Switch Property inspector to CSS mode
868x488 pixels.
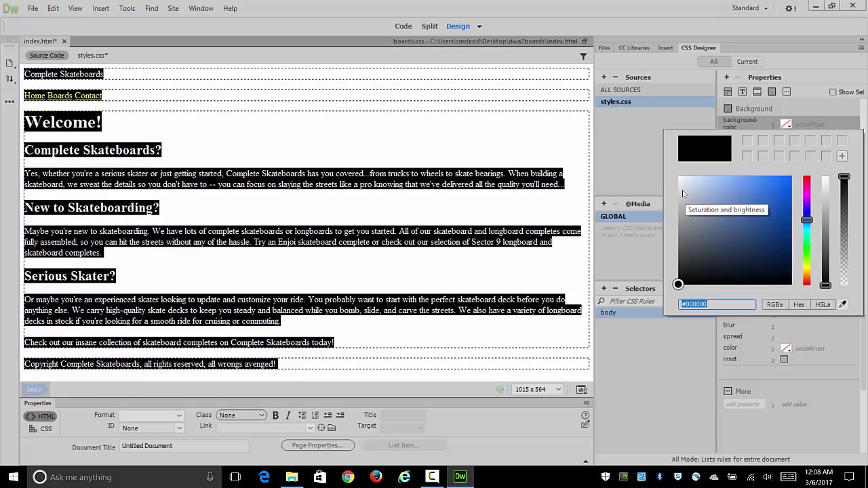pyautogui.click(x=41, y=428)
